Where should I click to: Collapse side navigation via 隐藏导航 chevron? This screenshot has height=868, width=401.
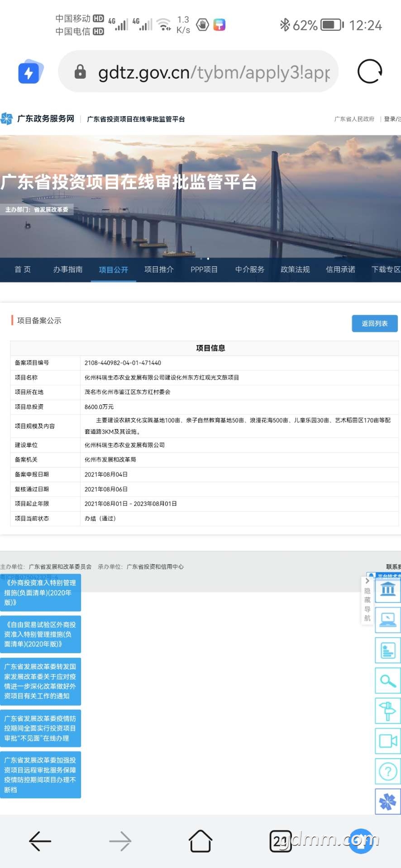click(368, 581)
